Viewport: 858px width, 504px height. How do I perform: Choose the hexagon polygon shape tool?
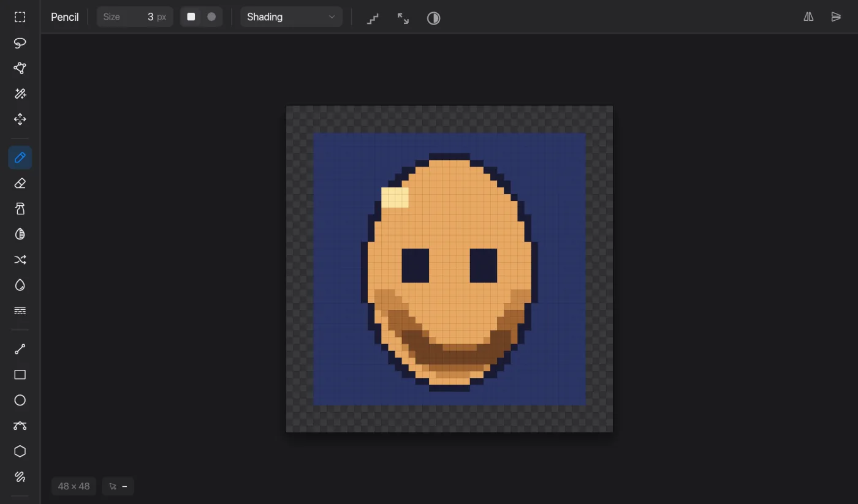coord(20,451)
